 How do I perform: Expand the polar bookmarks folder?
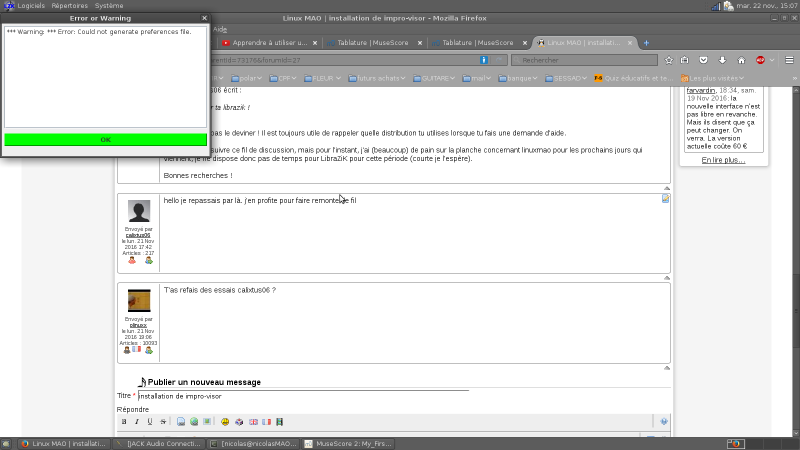pyautogui.click(x=246, y=78)
